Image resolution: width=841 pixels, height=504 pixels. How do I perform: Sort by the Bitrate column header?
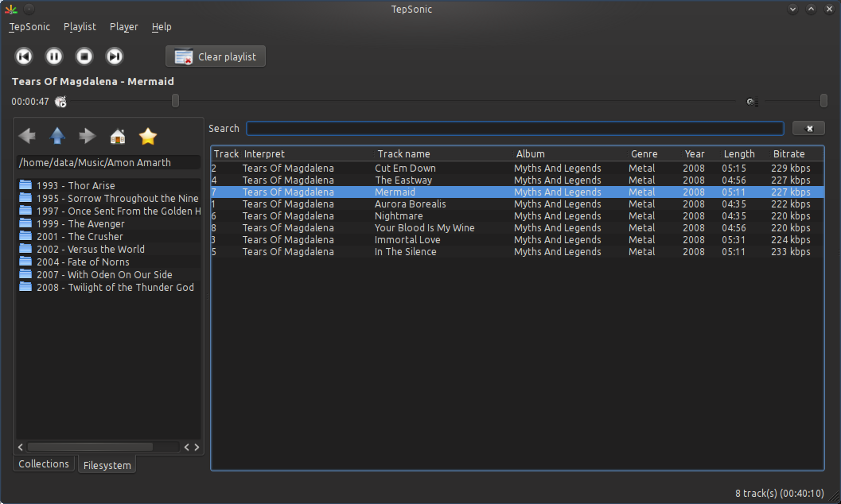point(796,153)
